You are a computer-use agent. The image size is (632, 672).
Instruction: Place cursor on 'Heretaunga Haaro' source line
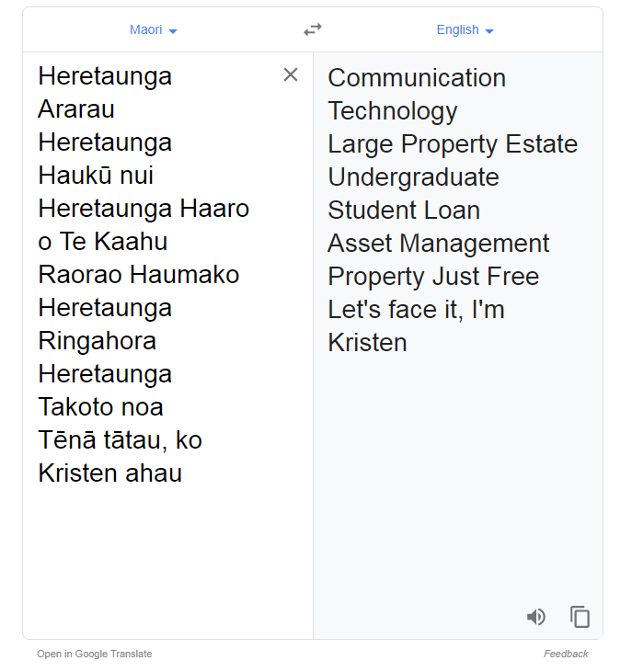[x=144, y=209]
